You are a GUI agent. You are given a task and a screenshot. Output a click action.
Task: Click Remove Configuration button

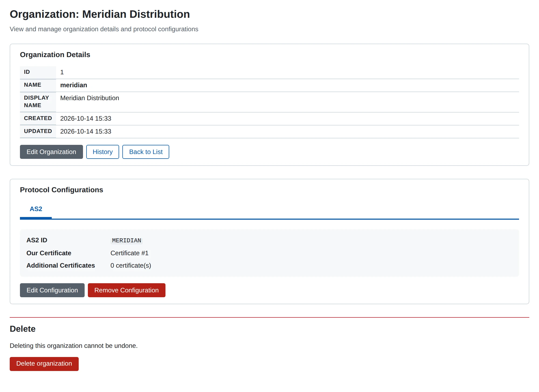pos(126,290)
